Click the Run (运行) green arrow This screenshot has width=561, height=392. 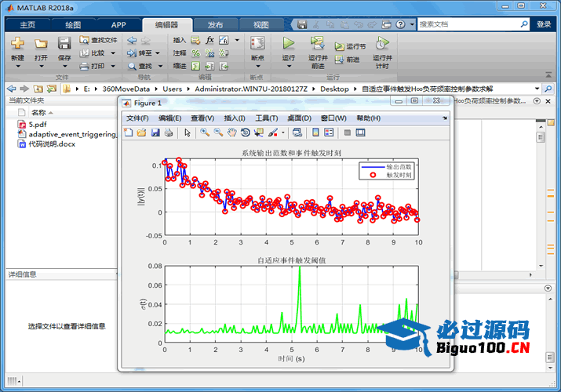tap(289, 44)
